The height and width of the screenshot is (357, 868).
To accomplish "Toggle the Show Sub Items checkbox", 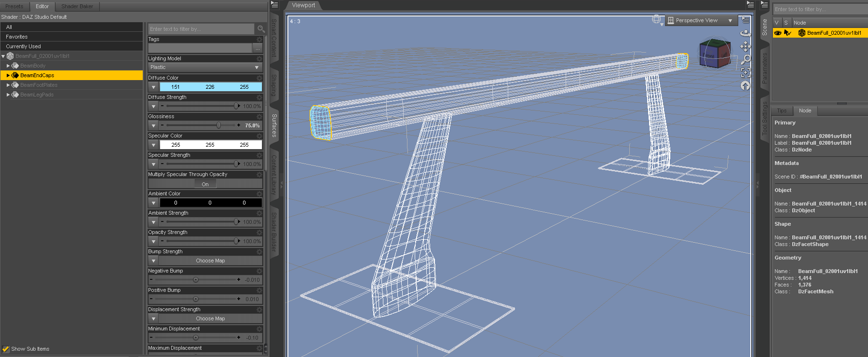I will pyautogui.click(x=6, y=349).
